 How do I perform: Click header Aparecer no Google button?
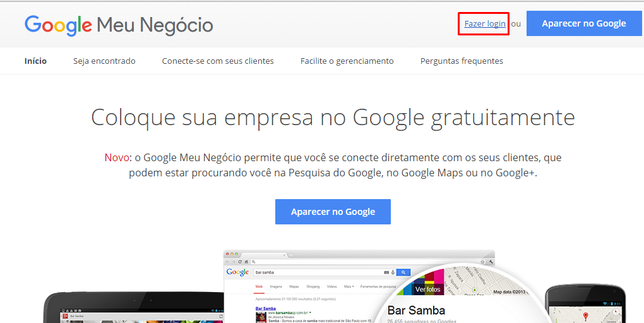point(584,23)
